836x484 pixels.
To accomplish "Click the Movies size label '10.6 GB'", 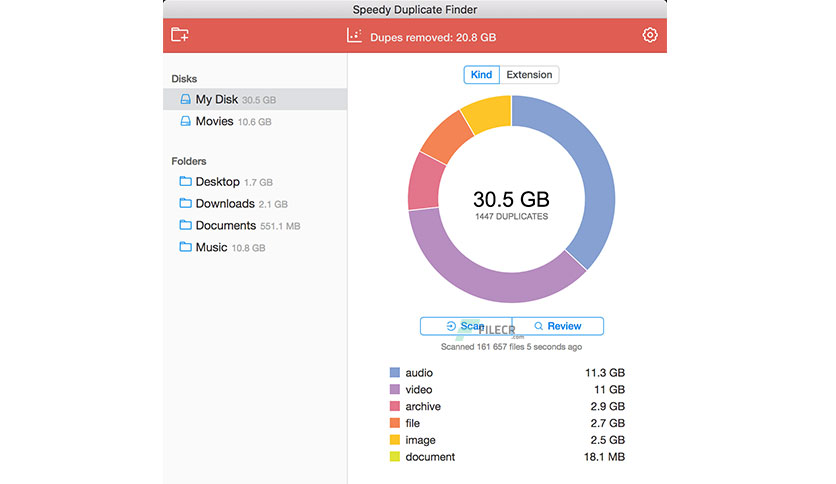I will pos(254,122).
